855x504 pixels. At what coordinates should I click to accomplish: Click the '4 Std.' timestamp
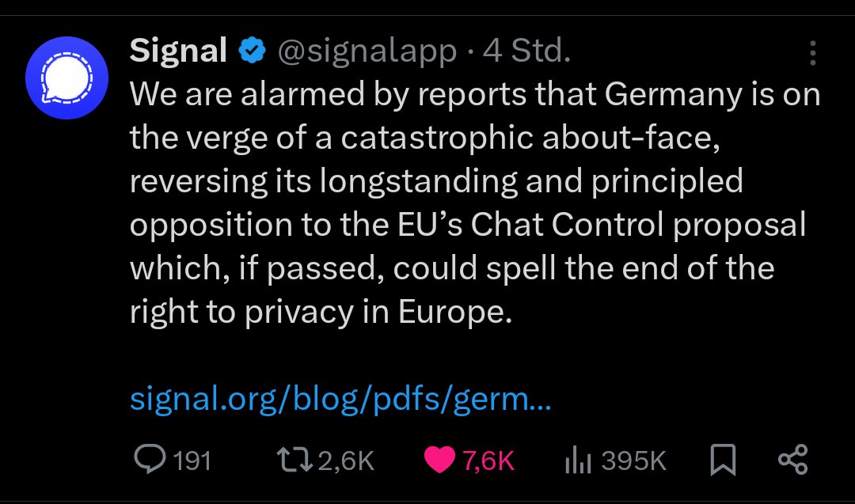(x=526, y=52)
